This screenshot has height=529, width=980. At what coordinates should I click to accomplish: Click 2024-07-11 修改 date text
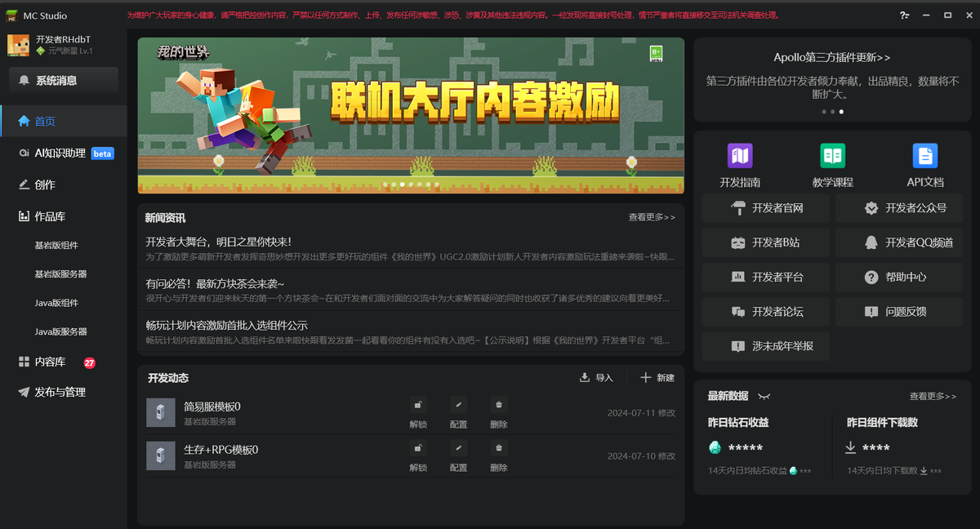(641, 413)
